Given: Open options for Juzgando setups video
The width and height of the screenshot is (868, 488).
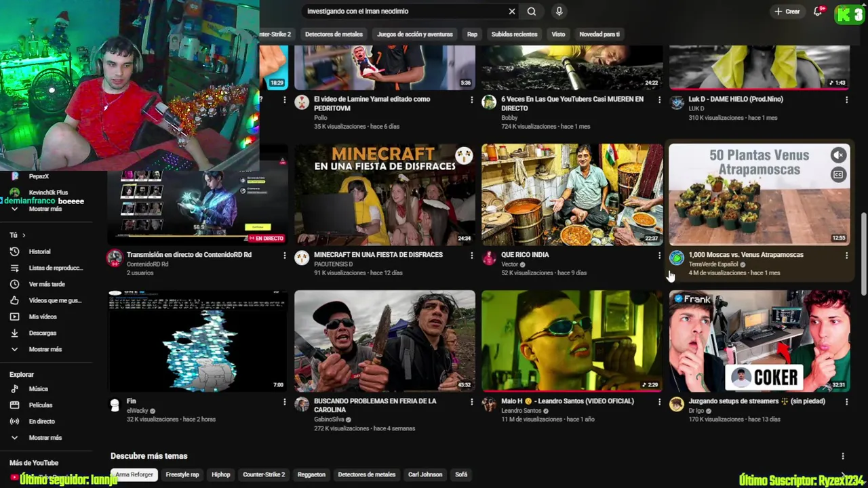Looking at the screenshot, I should click(846, 402).
